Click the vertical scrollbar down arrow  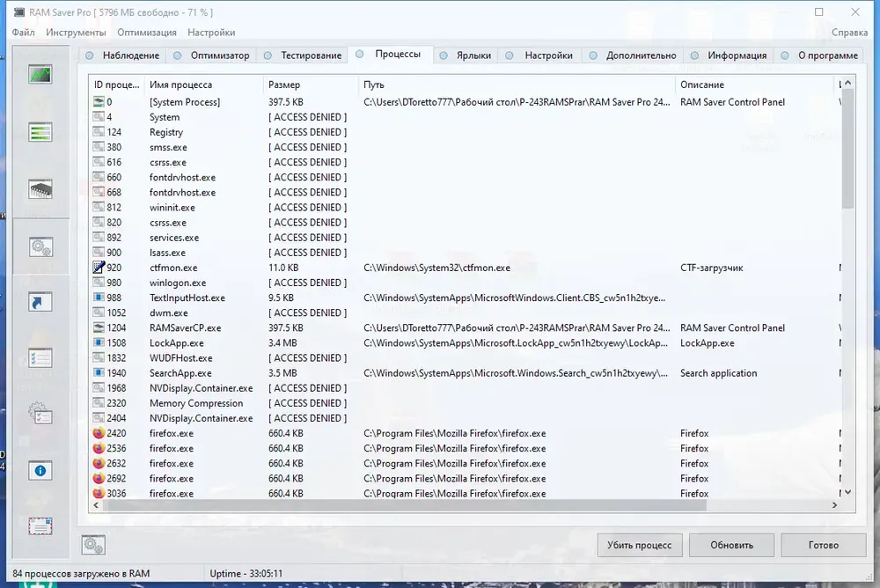coord(848,493)
